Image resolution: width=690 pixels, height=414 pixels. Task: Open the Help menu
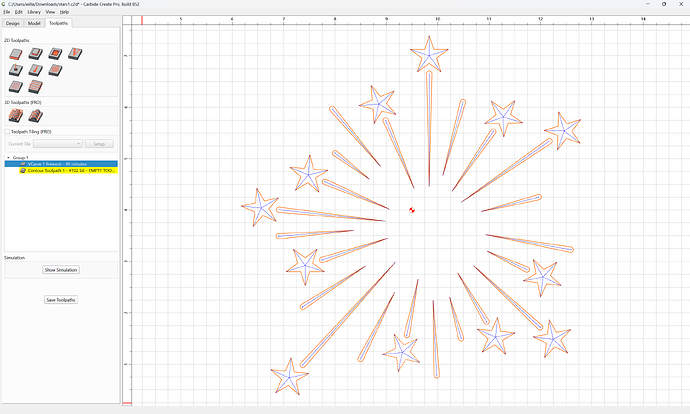point(64,12)
